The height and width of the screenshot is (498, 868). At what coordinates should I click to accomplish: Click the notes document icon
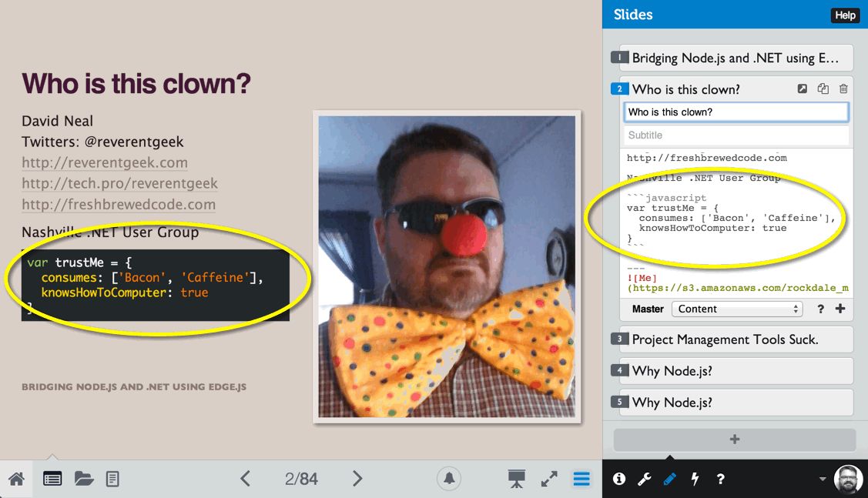(112, 479)
